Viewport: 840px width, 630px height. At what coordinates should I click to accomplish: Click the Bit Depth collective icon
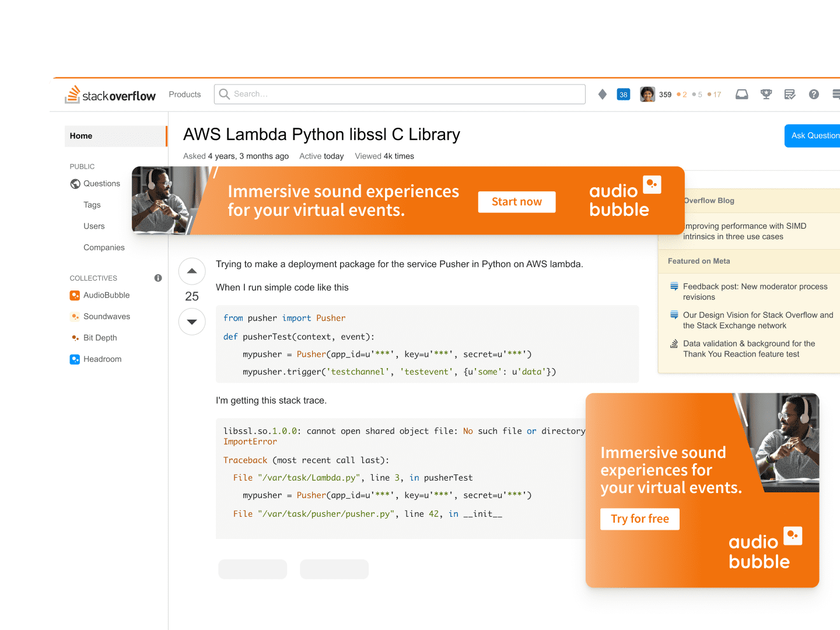75,338
